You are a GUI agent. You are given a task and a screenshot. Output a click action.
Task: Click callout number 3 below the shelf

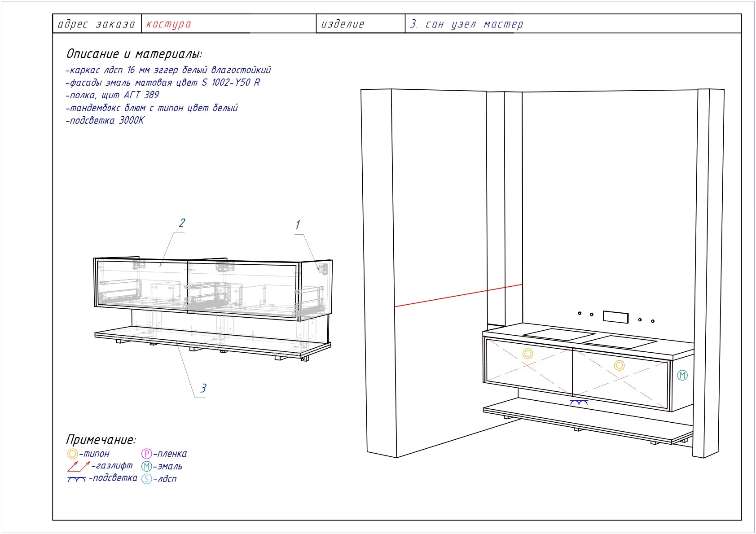click(203, 388)
